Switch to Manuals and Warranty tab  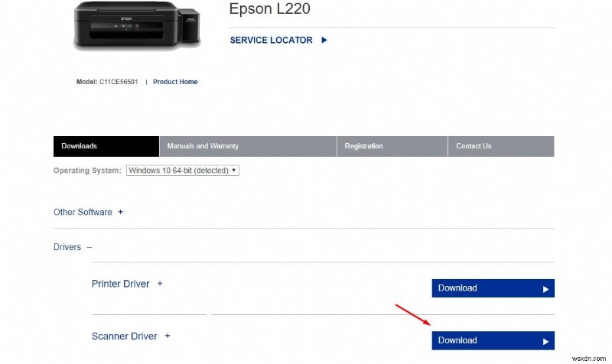pos(248,146)
